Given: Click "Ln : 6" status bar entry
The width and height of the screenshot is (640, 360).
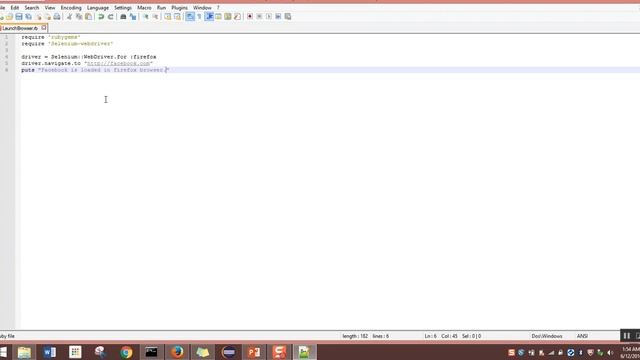Looking at the screenshot, I should click(x=430, y=336).
